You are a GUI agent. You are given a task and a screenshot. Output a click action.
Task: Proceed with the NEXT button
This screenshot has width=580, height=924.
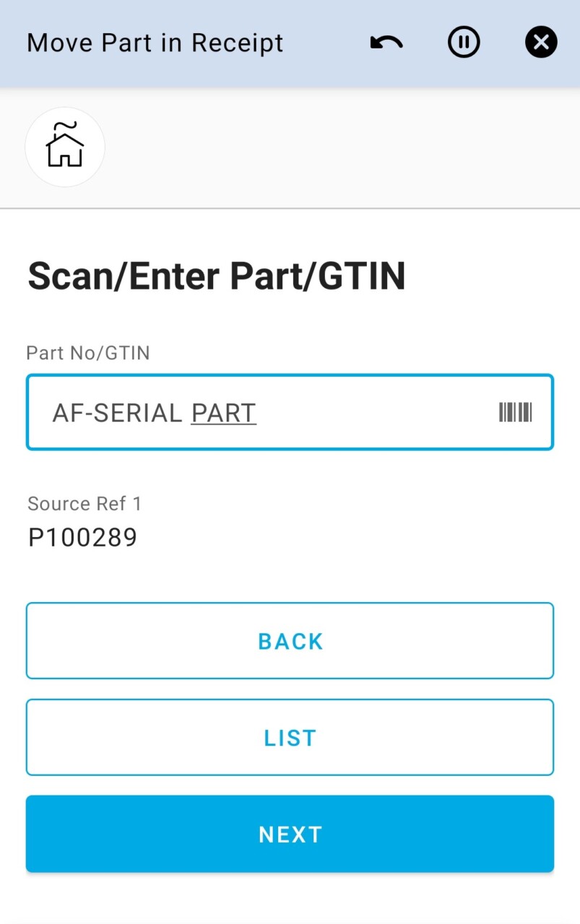(290, 834)
